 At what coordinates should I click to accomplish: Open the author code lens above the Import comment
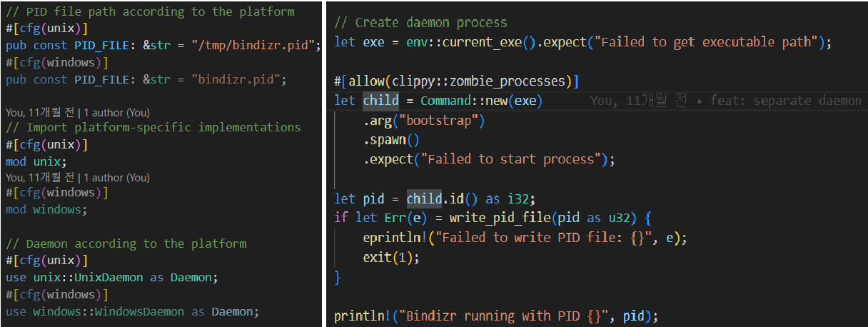[x=78, y=113]
